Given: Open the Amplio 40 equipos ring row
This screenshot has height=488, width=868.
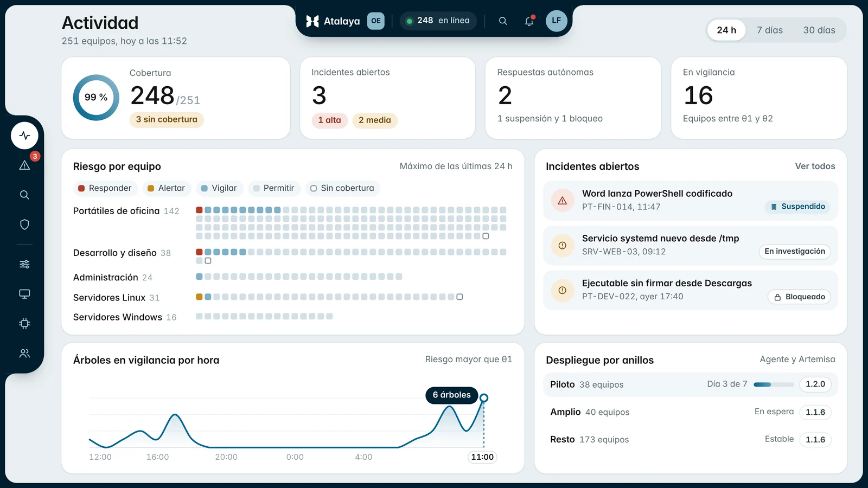Looking at the screenshot, I should tap(691, 412).
